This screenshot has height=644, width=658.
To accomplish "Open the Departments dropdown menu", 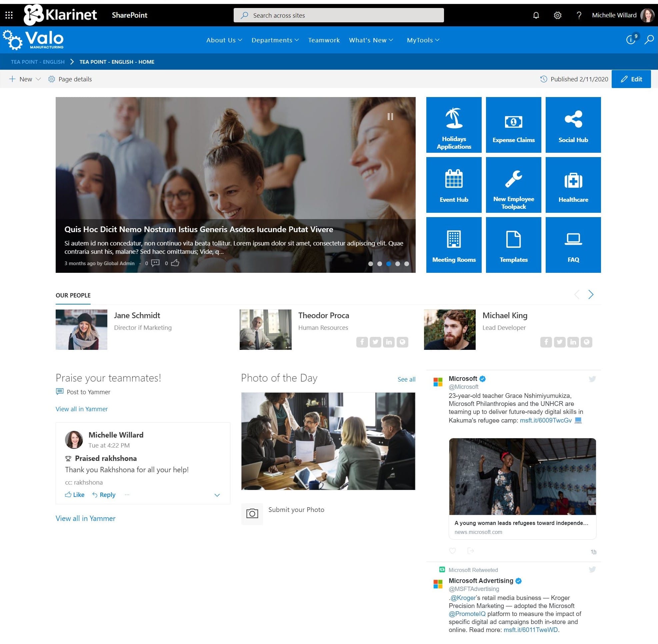I will point(275,40).
